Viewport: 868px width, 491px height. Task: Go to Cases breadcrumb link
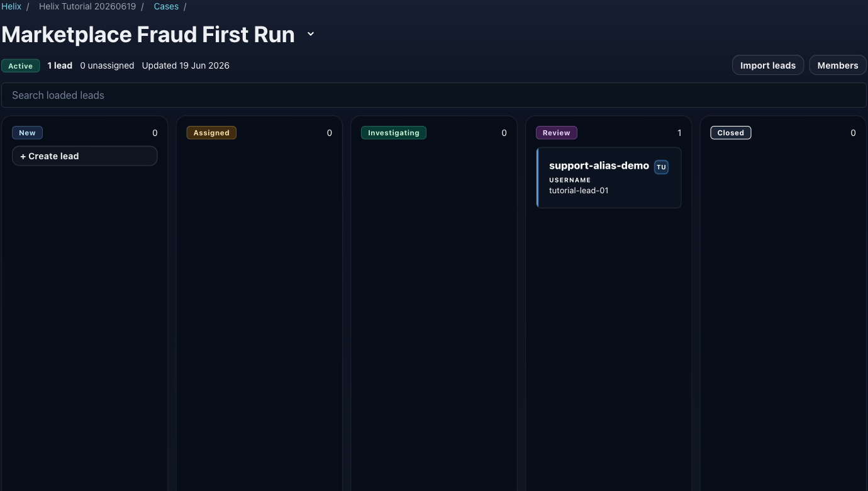(166, 6)
